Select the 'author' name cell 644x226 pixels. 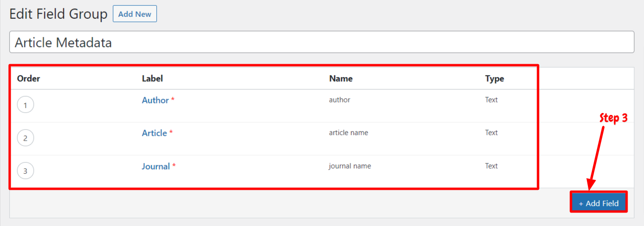pos(340,100)
